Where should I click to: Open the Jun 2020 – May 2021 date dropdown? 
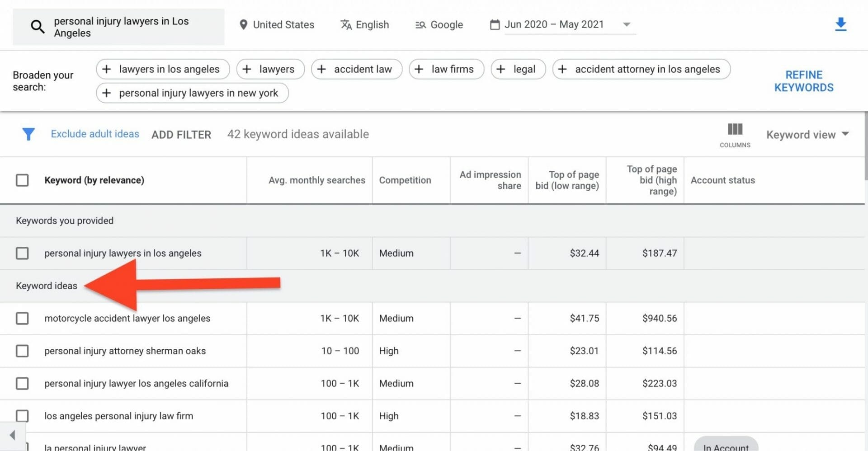[626, 24]
